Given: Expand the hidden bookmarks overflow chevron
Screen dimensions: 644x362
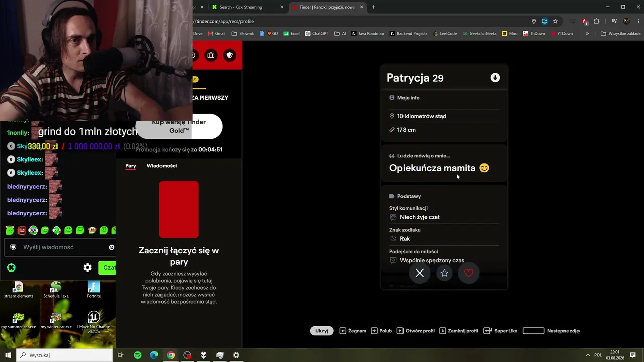Looking at the screenshot, I should pos(587,34).
